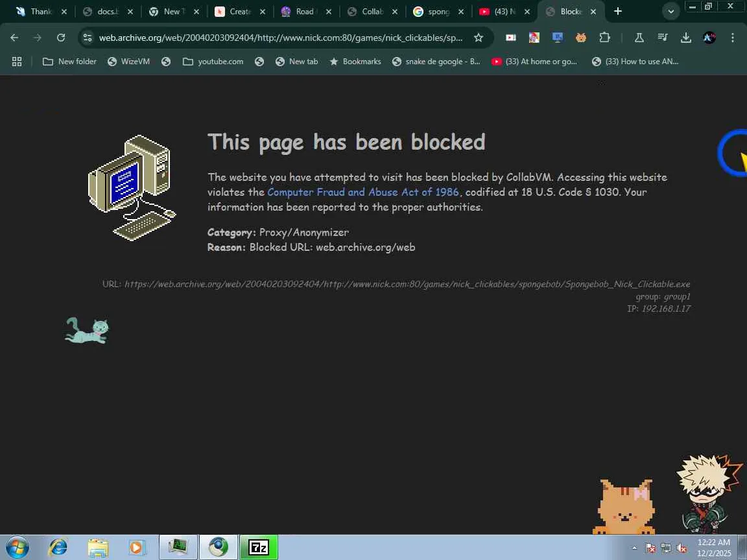Click 'This page has been blocked' heading
747x560 pixels.
pyautogui.click(x=346, y=142)
